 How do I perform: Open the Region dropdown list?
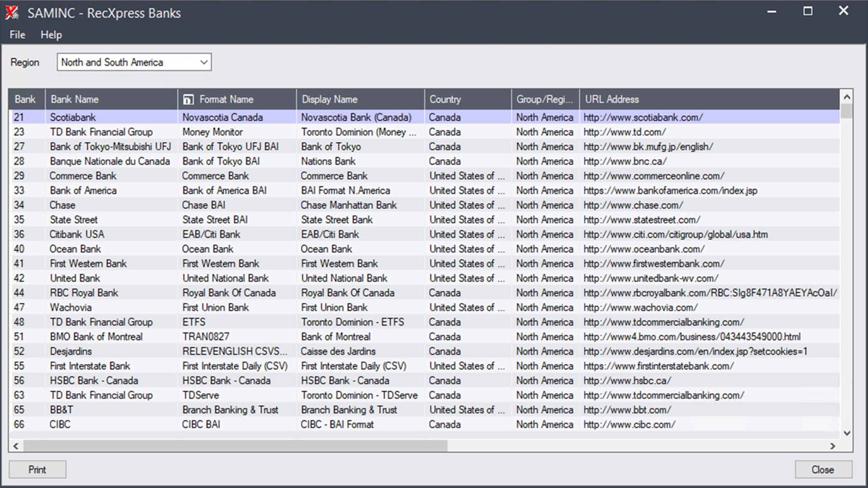click(x=204, y=62)
